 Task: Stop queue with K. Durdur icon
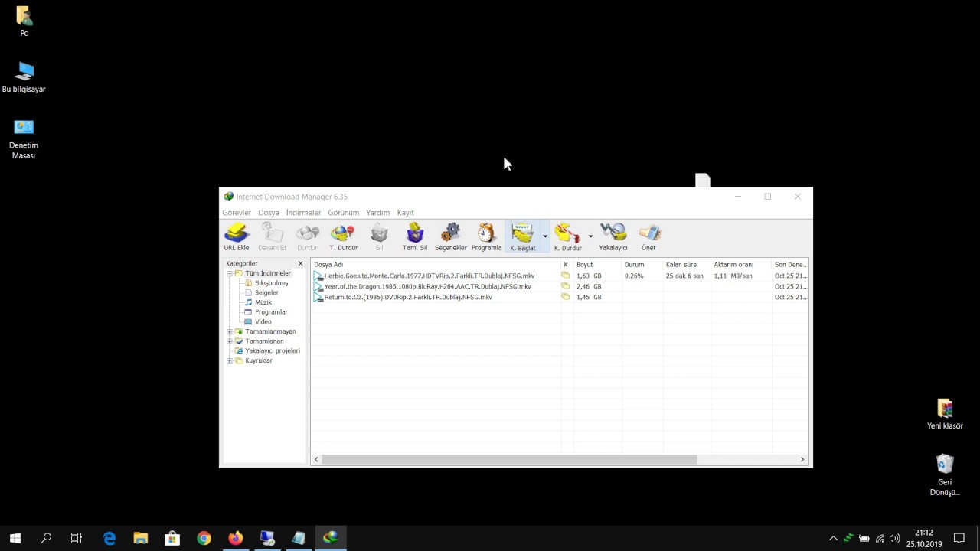coord(567,236)
